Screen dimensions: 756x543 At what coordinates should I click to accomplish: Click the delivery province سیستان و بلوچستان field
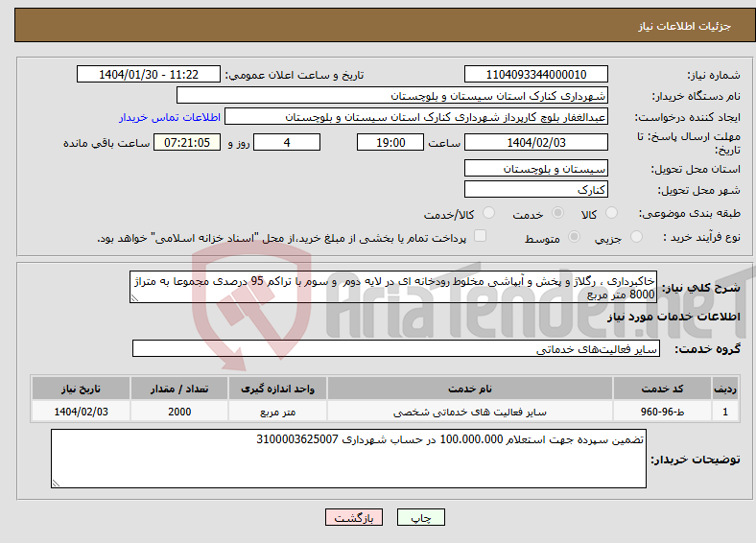point(535,168)
